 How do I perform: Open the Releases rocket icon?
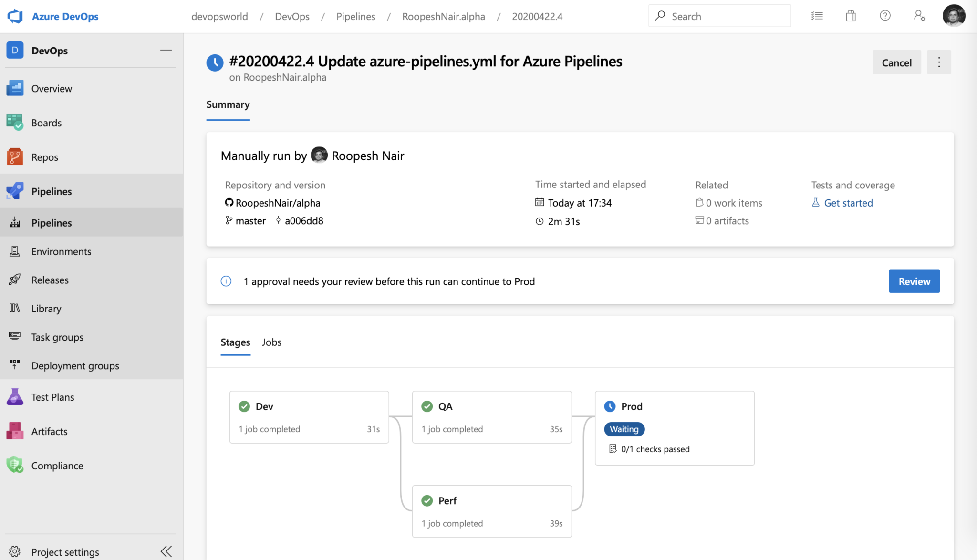[x=15, y=280]
